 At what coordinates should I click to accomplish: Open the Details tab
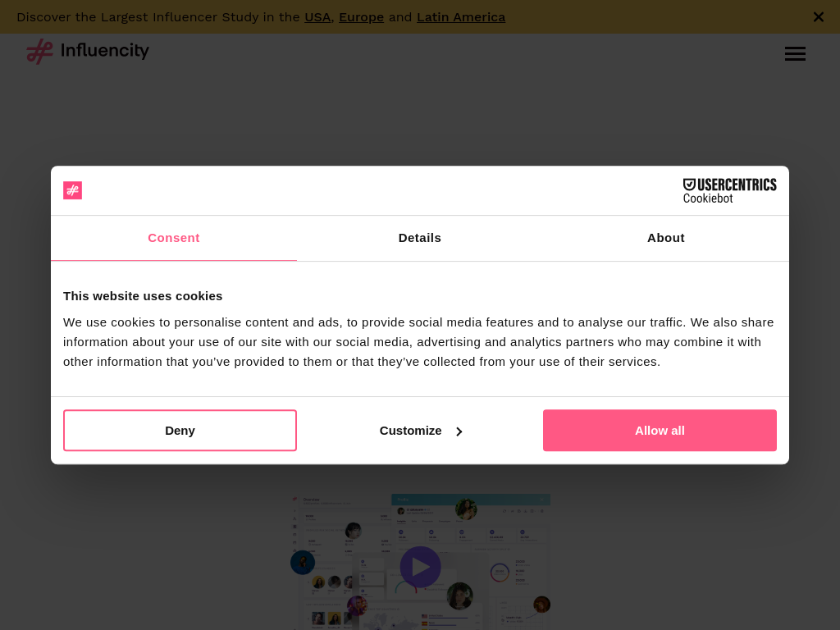pos(419,238)
